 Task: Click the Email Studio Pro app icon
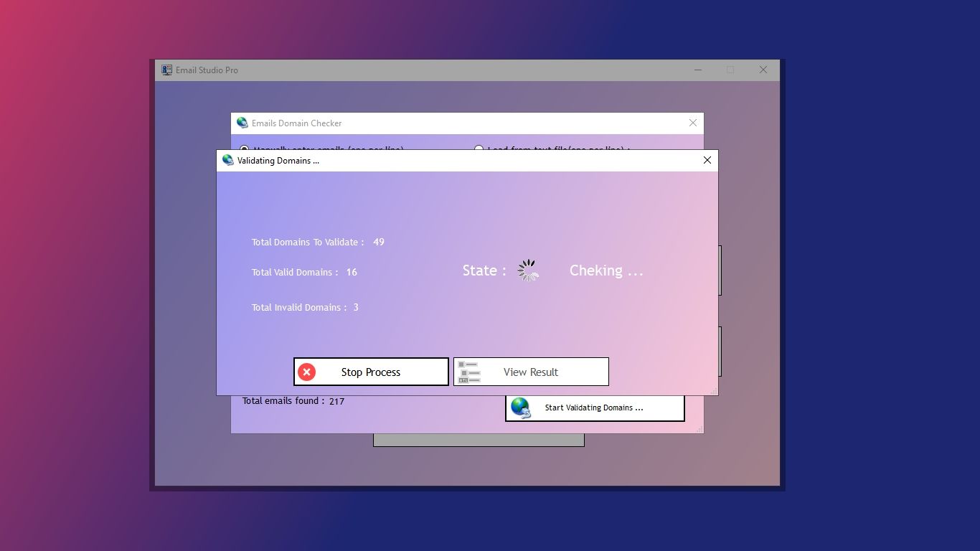[x=167, y=70]
